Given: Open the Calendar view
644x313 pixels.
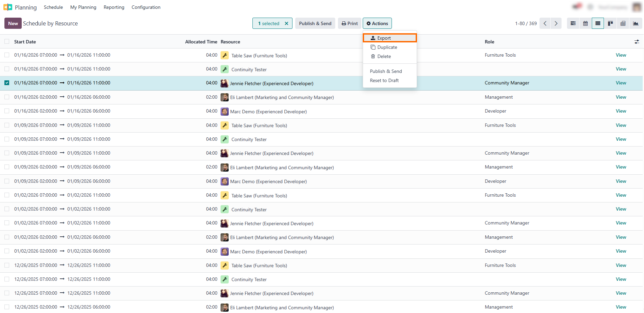Looking at the screenshot, I should tap(585, 23).
